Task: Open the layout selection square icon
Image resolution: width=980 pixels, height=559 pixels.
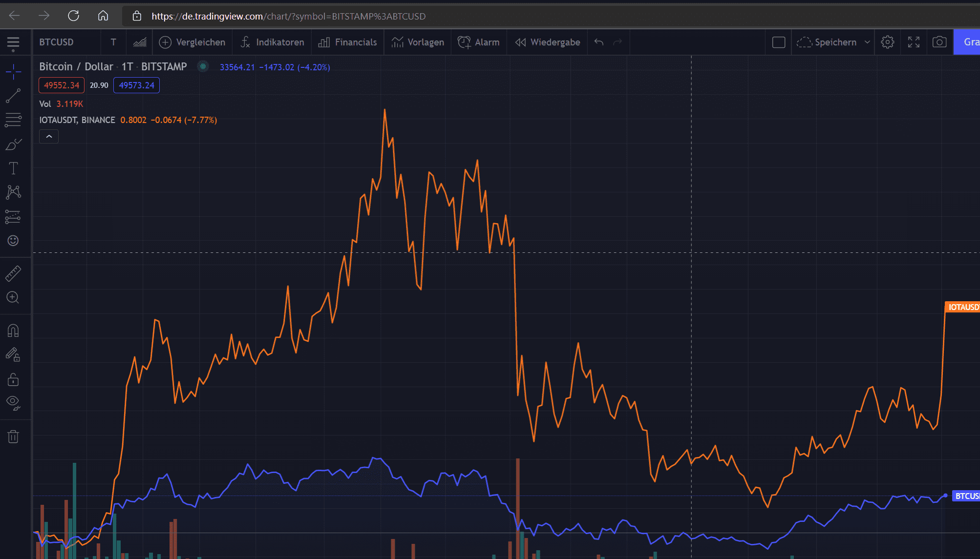Action: click(x=779, y=42)
